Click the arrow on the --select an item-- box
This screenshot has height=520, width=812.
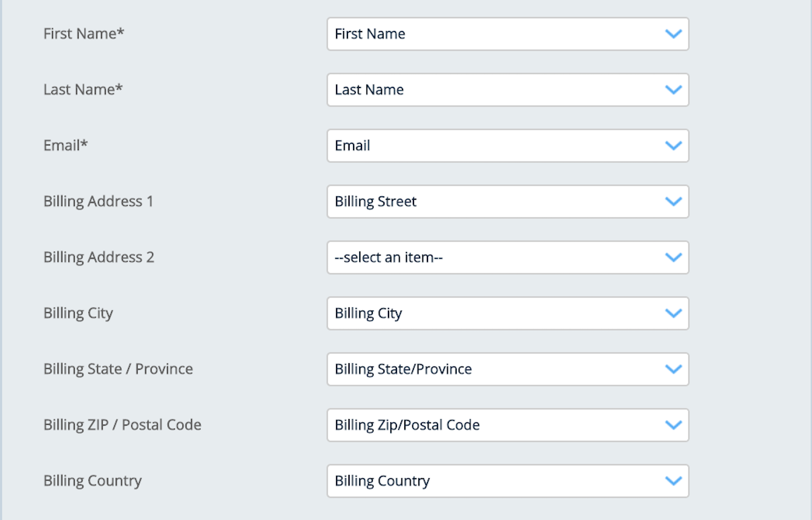(x=673, y=257)
